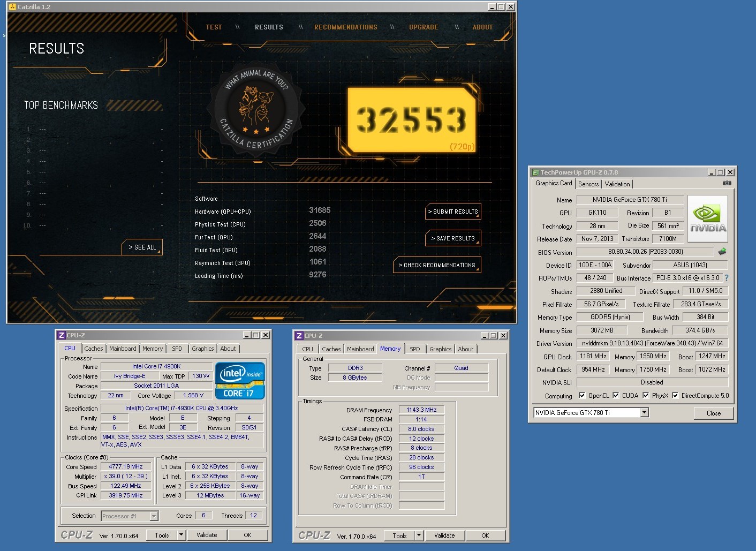756x551 pixels.
Task: Click the Core Speed value 4777.19 MHz
Action: [126, 467]
